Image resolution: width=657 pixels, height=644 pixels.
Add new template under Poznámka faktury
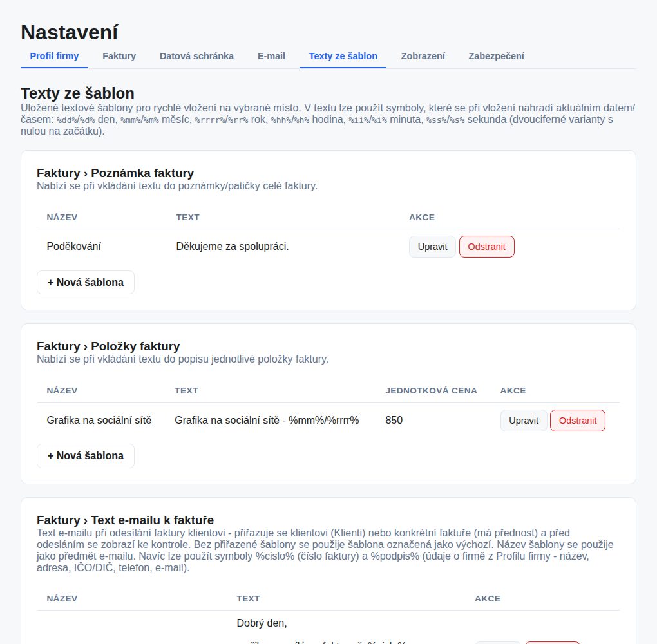[86, 283]
